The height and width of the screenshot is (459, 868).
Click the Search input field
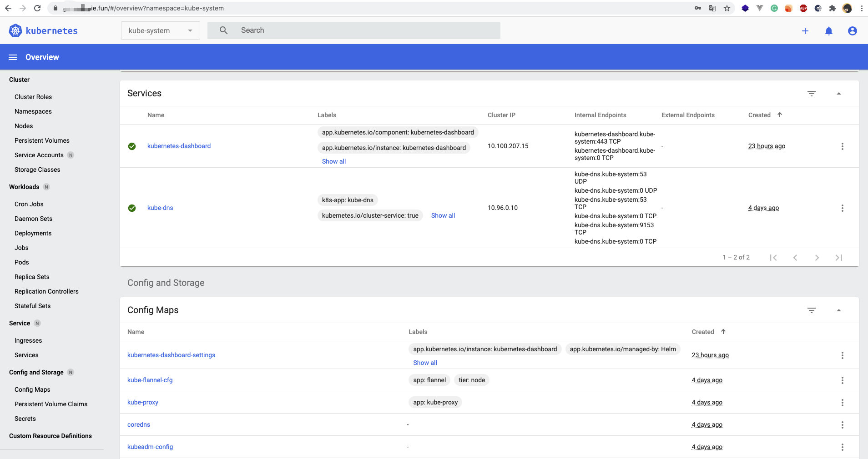[x=354, y=30]
